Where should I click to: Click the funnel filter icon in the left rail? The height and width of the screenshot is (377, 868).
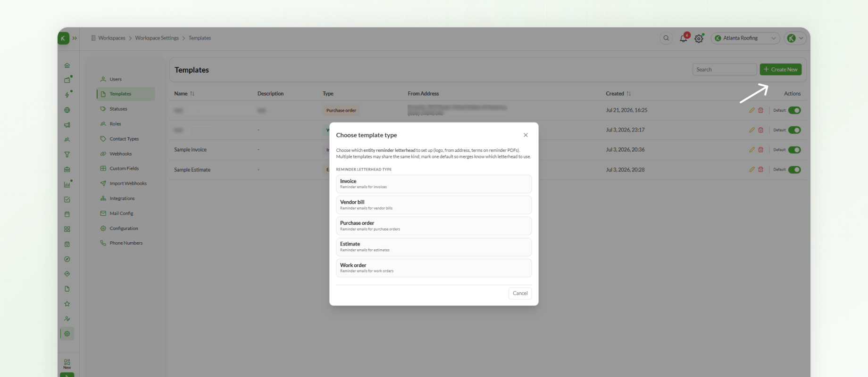click(x=67, y=155)
